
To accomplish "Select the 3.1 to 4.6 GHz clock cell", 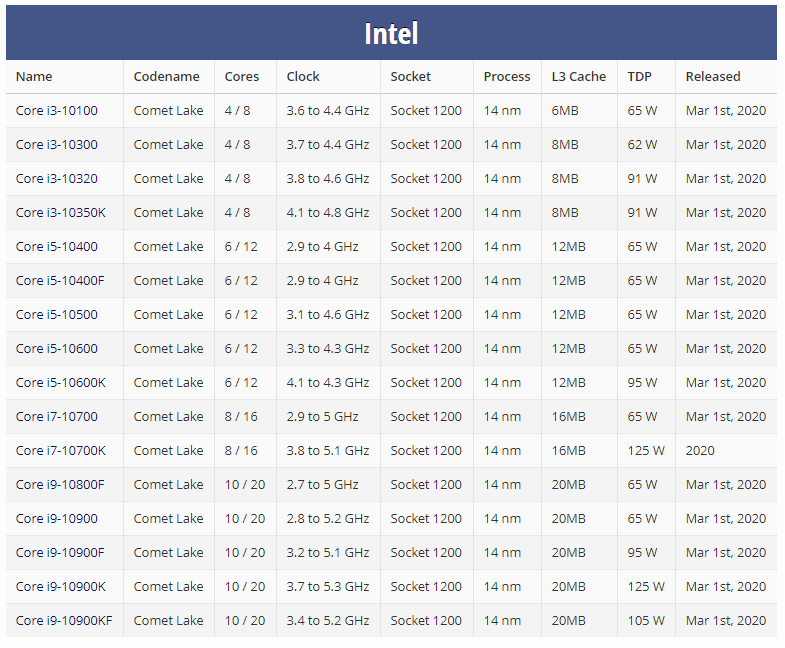I will (x=328, y=315).
